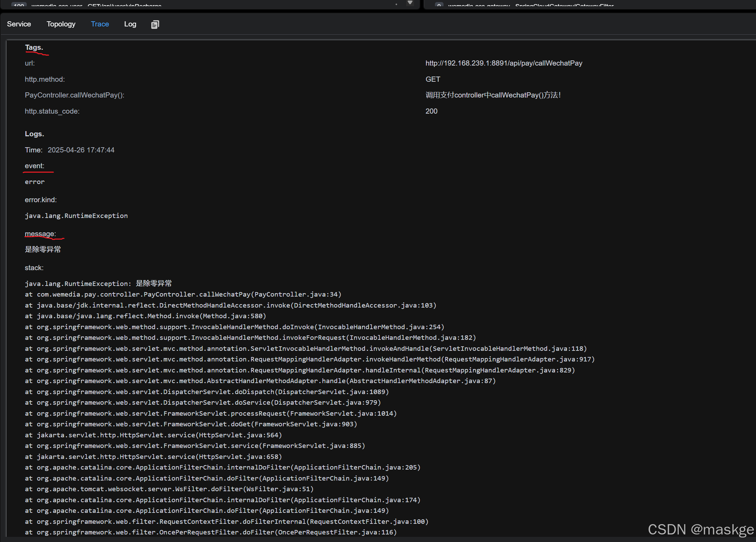Switch to the Service tab

click(19, 24)
